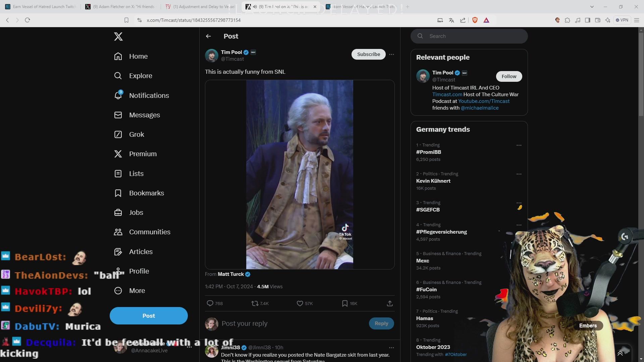The image size is (644, 362).
Task: Open browser tab list dropdown chevron
Action: [x=592, y=7]
